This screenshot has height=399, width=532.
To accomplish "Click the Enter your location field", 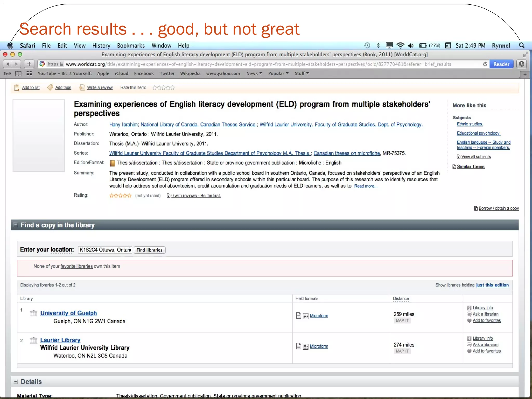I will (x=105, y=250).
